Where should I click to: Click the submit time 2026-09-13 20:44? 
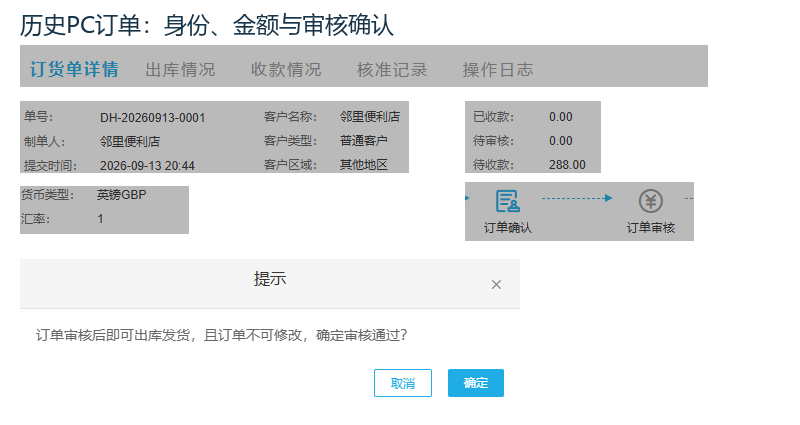147,165
